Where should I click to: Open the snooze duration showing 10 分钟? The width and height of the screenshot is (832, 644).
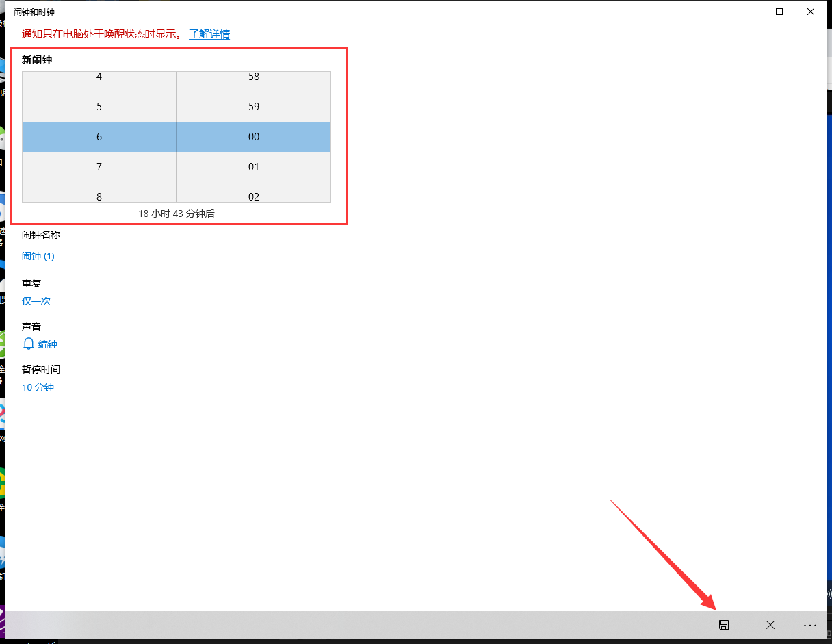click(38, 387)
